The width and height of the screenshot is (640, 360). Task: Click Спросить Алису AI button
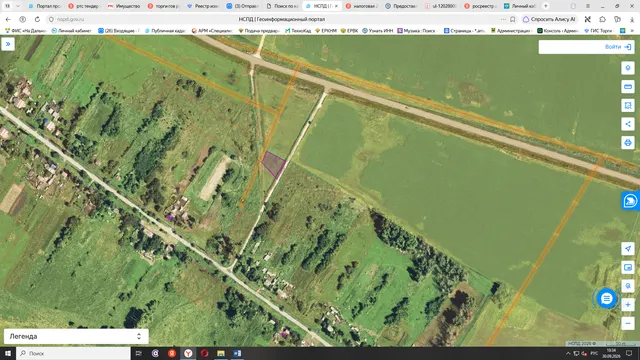[x=550, y=19]
